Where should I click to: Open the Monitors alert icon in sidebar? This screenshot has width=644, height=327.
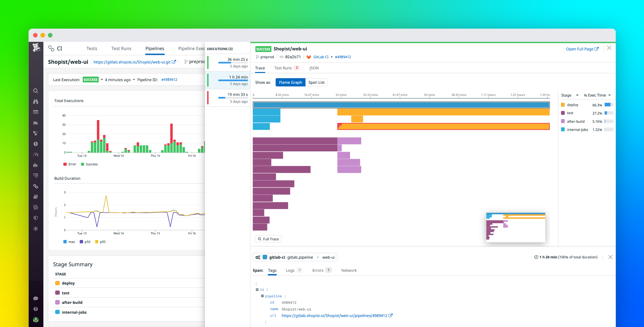click(36, 144)
